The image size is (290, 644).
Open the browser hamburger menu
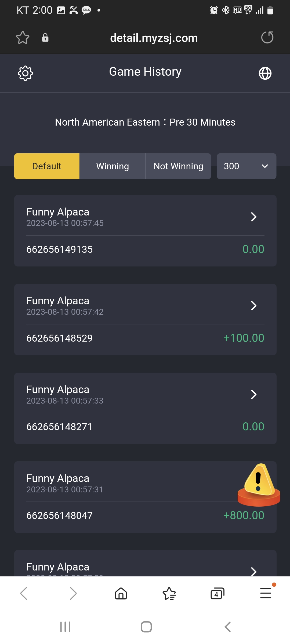coord(266,593)
